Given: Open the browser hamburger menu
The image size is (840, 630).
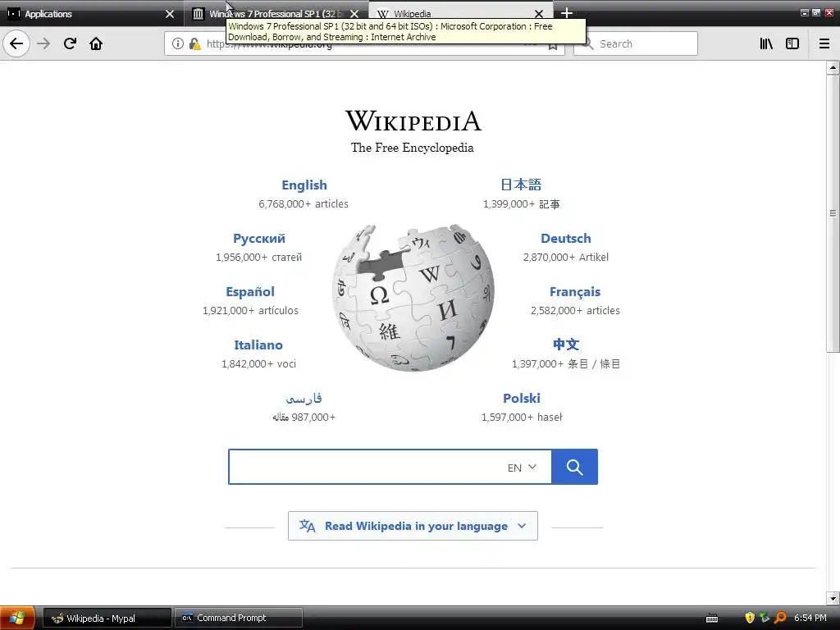Looking at the screenshot, I should click(824, 43).
